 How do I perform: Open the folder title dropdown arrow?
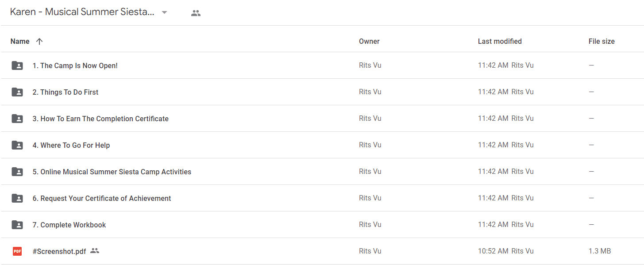[164, 12]
